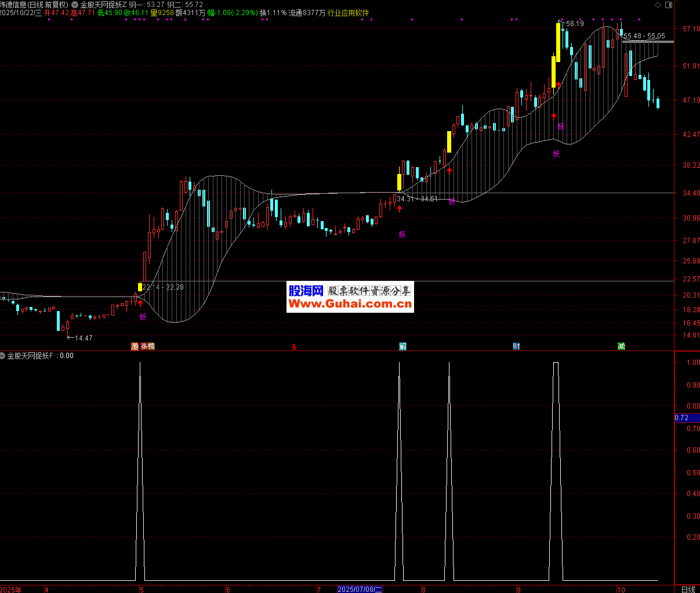
Task: Expand the 金股天网捉妖F sub-indicator dropdown
Action: 3,356
